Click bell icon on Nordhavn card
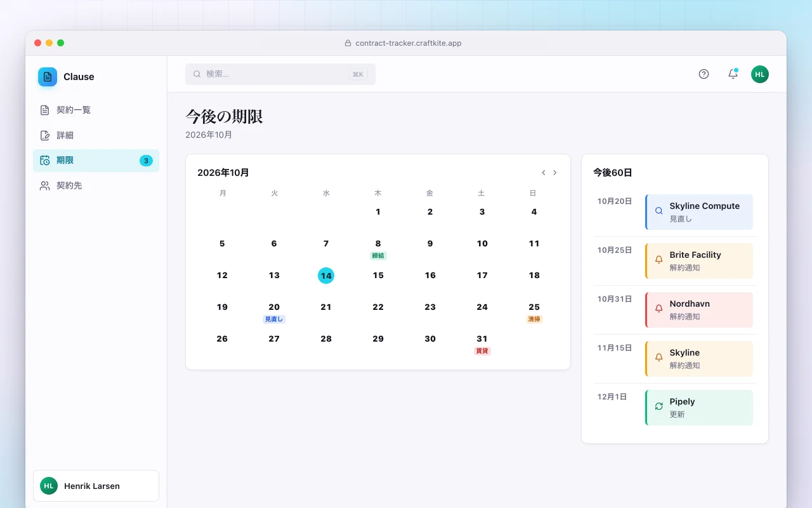 pyautogui.click(x=658, y=309)
